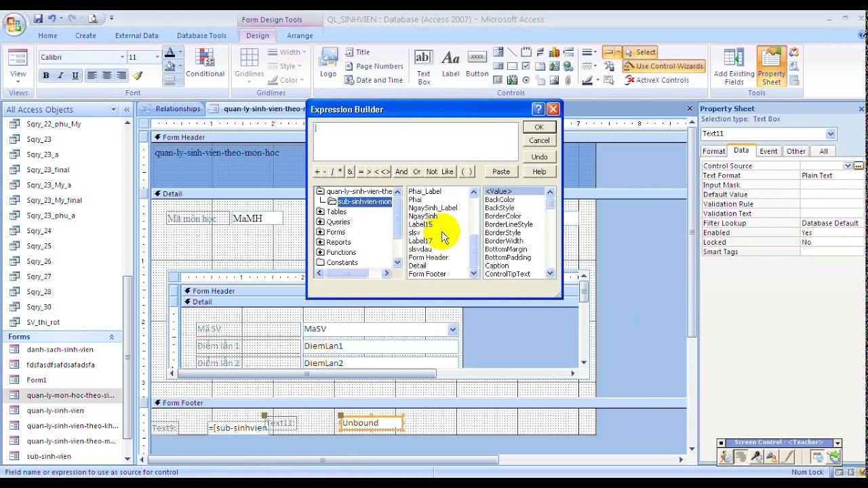
Task: Toggle the Select objects tool
Action: click(x=639, y=52)
